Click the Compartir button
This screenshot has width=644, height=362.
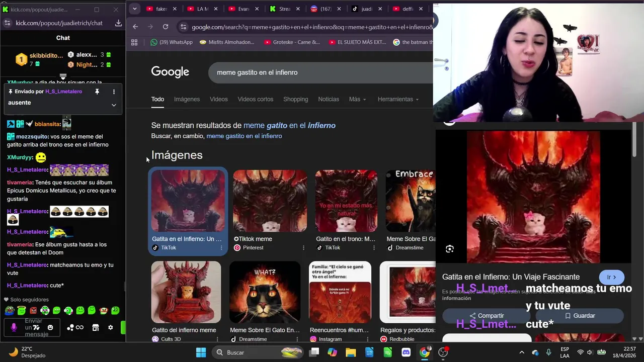pos(487,316)
